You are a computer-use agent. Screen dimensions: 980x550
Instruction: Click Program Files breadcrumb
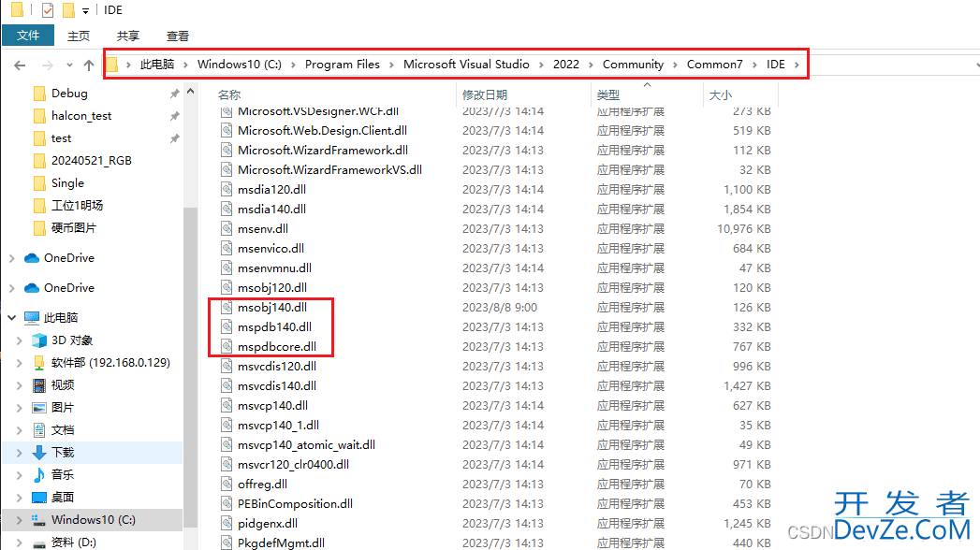pos(343,65)
